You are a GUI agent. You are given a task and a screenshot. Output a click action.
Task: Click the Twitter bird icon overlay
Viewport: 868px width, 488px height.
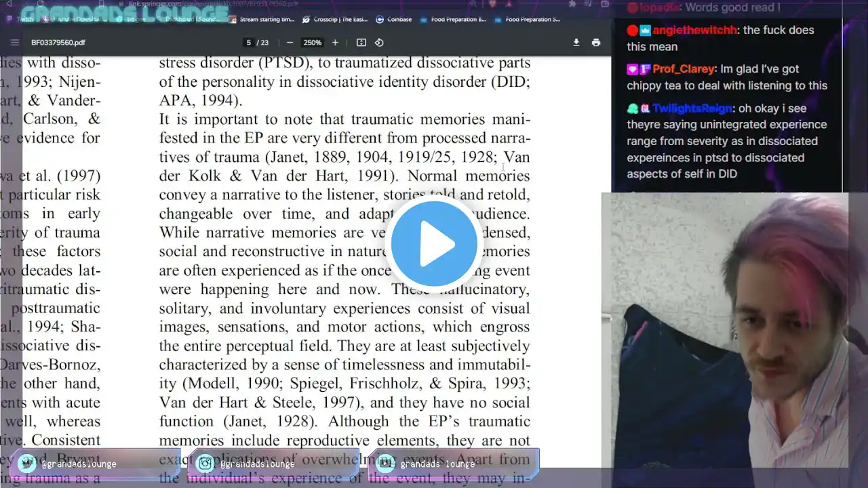[x=27, y=464]
